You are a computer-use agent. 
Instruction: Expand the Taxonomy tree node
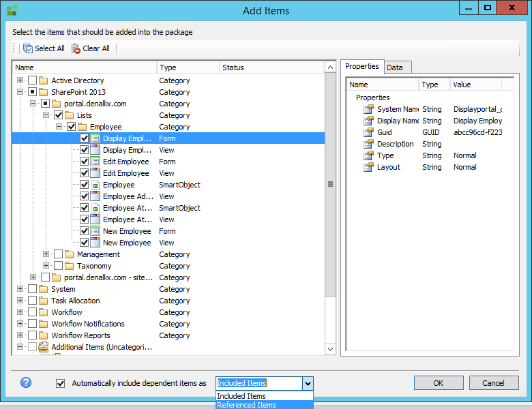[46, 266]
